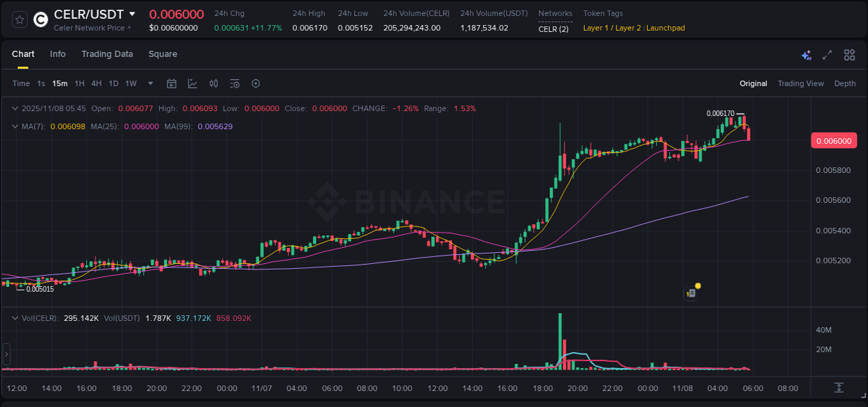Launch the Binance AI assistant icon

(806, 55)
